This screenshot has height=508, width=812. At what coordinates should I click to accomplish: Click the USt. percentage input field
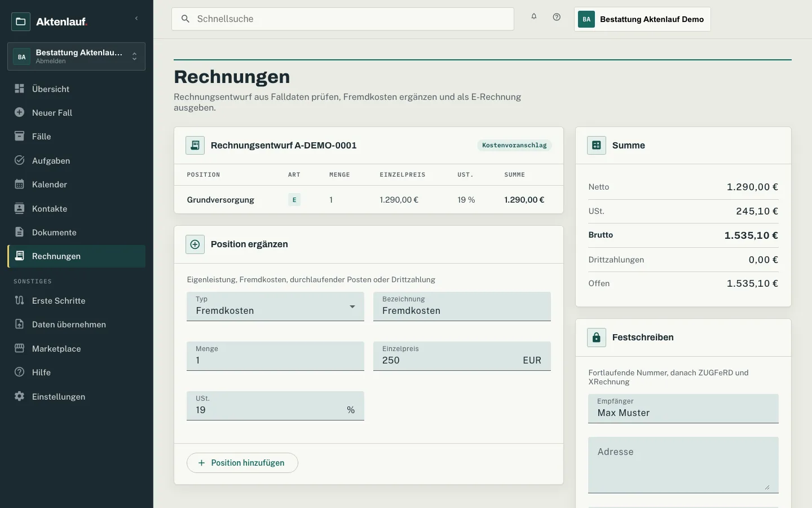(275, 406)
